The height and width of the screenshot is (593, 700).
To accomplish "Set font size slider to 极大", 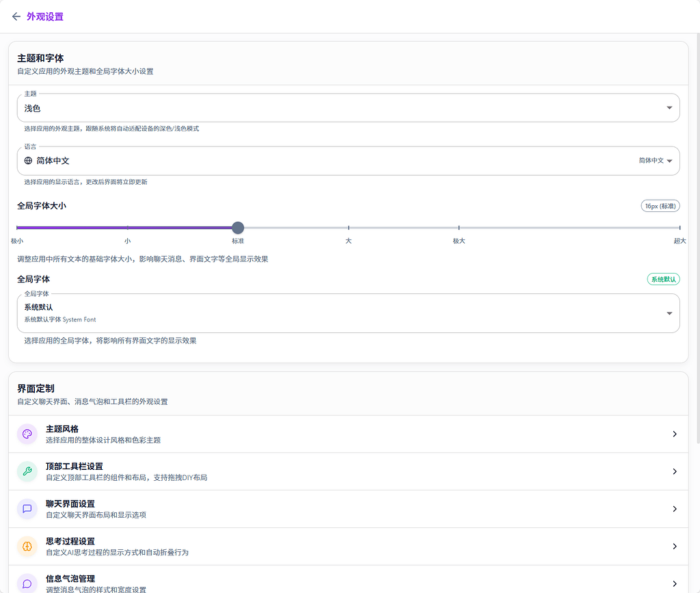I will click(459, 228).
